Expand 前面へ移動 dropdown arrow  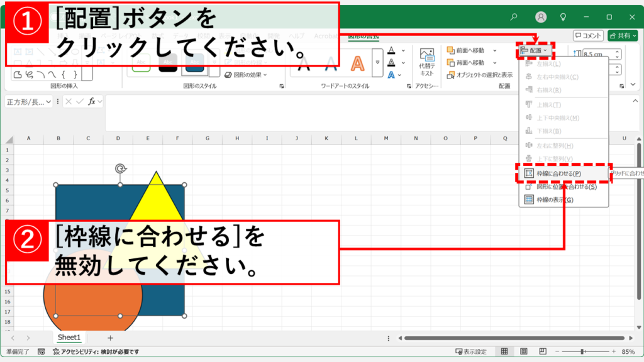tap(494, 50)
